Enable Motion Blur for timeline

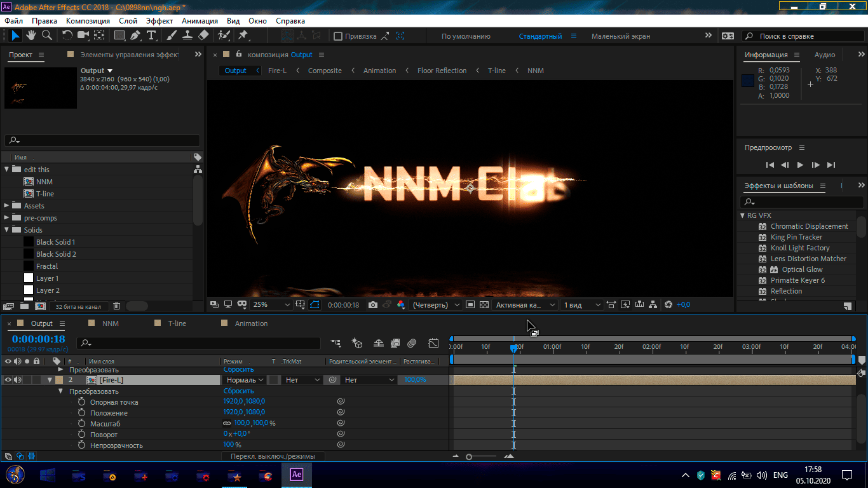click(412, 343)
